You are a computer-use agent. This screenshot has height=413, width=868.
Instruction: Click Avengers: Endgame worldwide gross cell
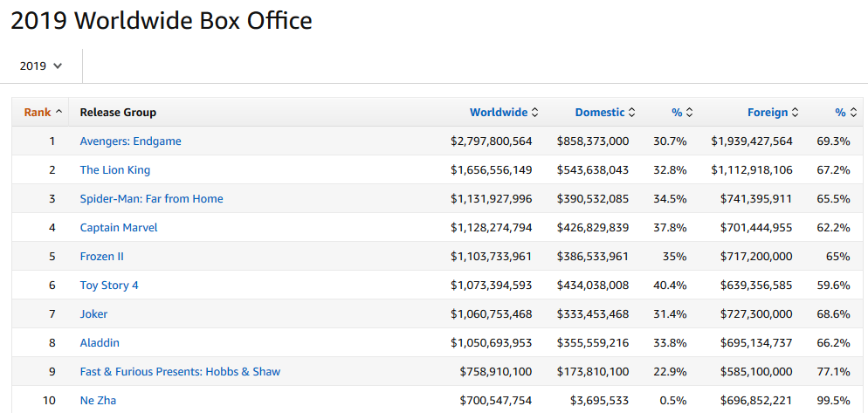(x=492, y=141)
